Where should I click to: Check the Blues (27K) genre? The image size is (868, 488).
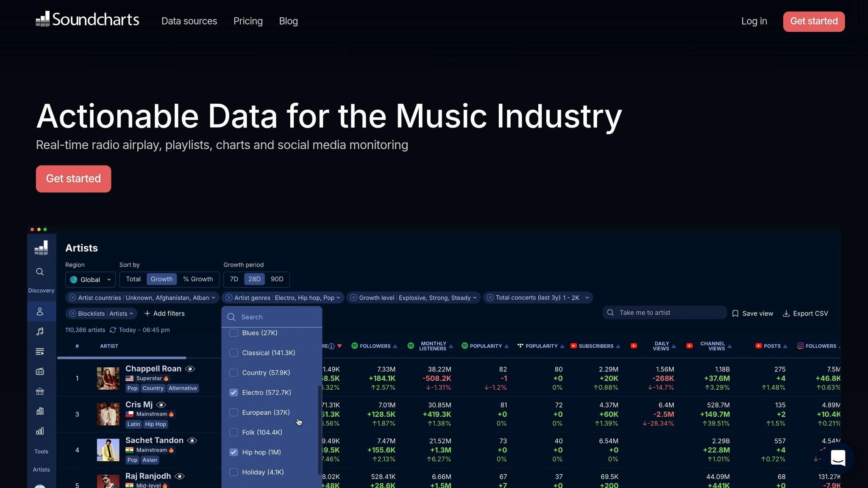[x=234, y=333]
